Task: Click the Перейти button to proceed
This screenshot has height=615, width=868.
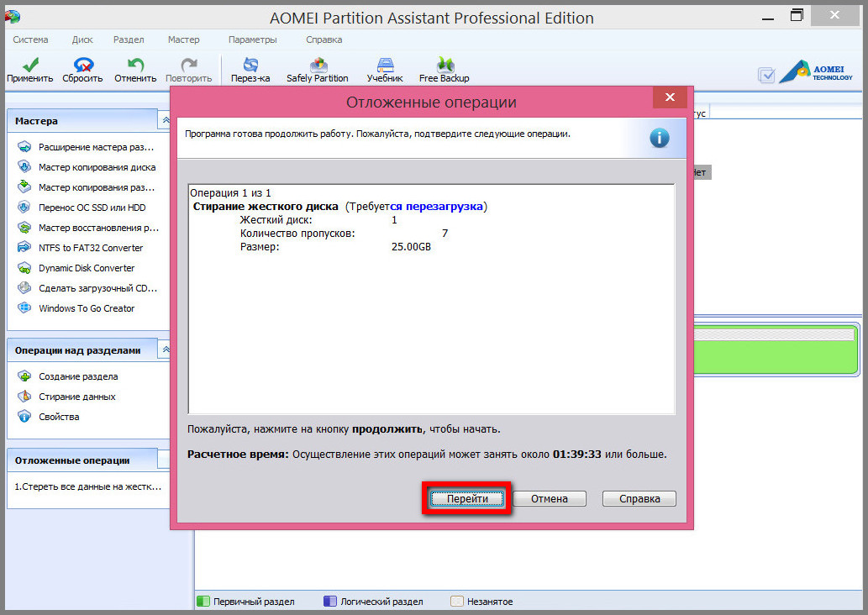Action: tap(467, 499)
